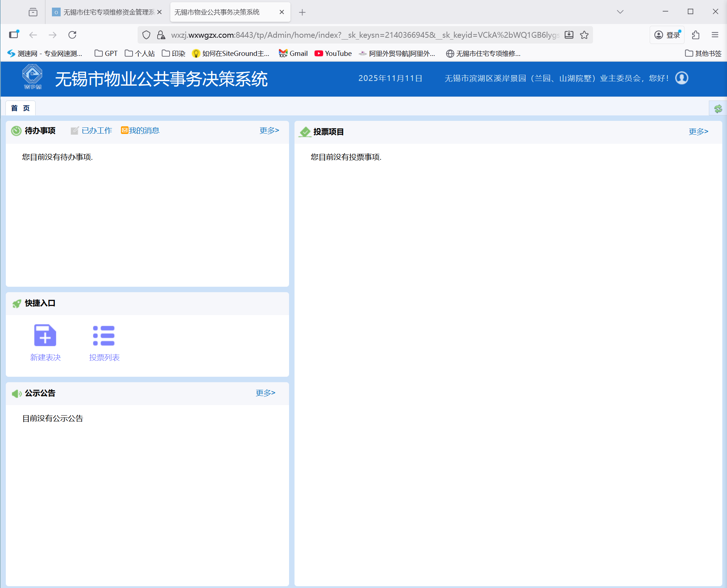Viewport: 727px width, 588px height.
Task: Open the 投票列表 list icon
Action: click(x=104, y=335)
